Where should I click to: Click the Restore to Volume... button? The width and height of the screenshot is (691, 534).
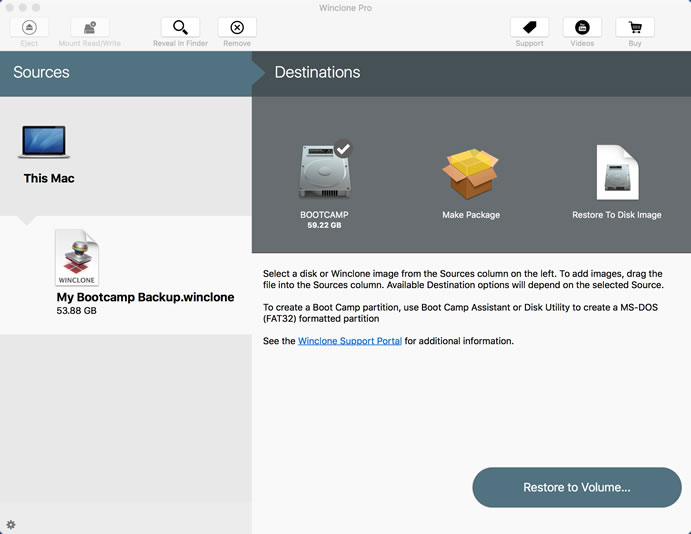point(577,487)
